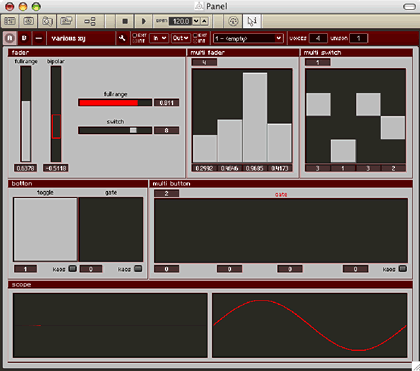Click the multi fader count field showing 4
This screenshot has width=420, height=371.
pyautogui.click(x=204, y=62)
